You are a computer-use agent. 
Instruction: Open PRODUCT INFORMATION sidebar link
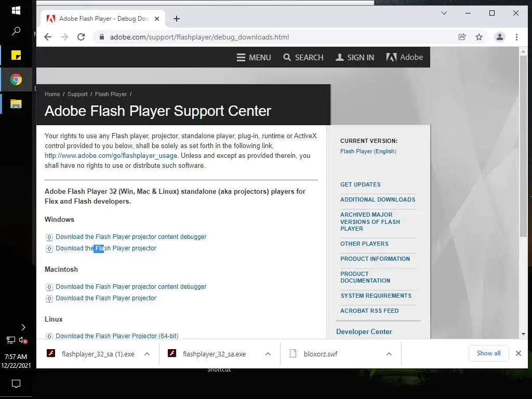375,259
